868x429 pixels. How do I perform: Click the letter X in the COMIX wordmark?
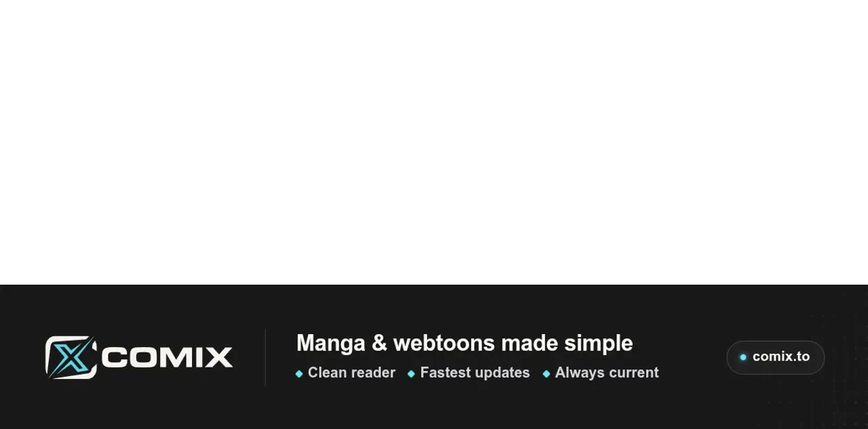(x=218, y=357)
